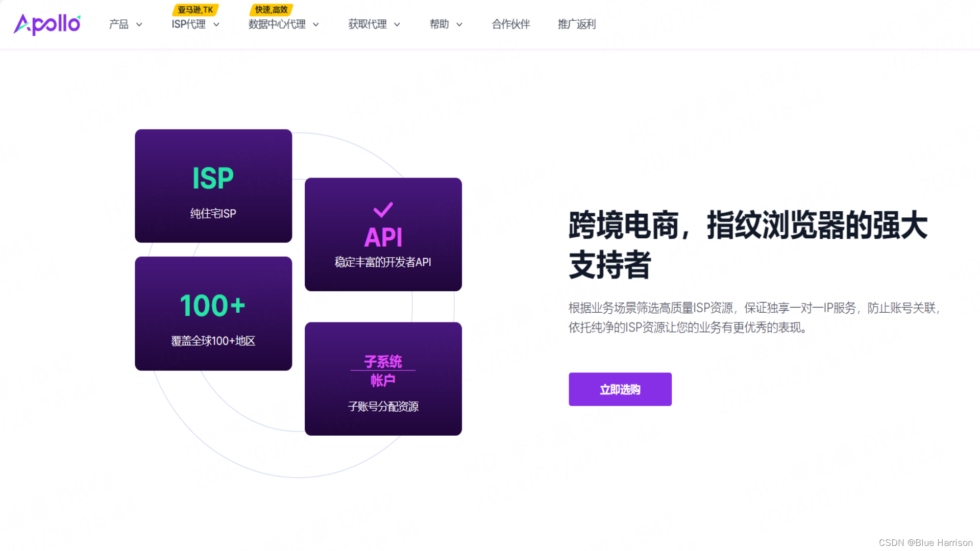Expand the 数据中心代理 dropdown chevron
The height and width of the screenshot is (551, 980).
coord(316,24)
